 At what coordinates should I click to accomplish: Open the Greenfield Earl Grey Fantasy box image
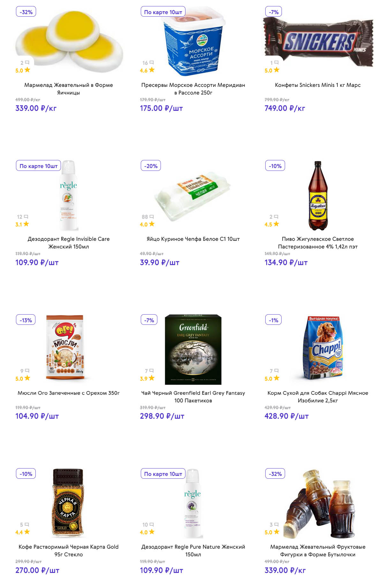pyautogui.click(x=193, y=349)
